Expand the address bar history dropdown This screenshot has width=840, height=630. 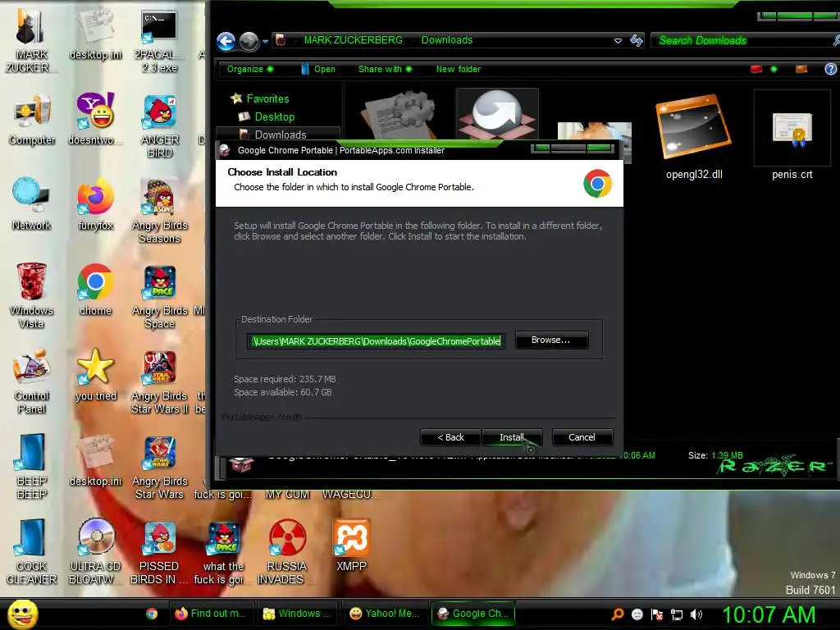point(618,41)
